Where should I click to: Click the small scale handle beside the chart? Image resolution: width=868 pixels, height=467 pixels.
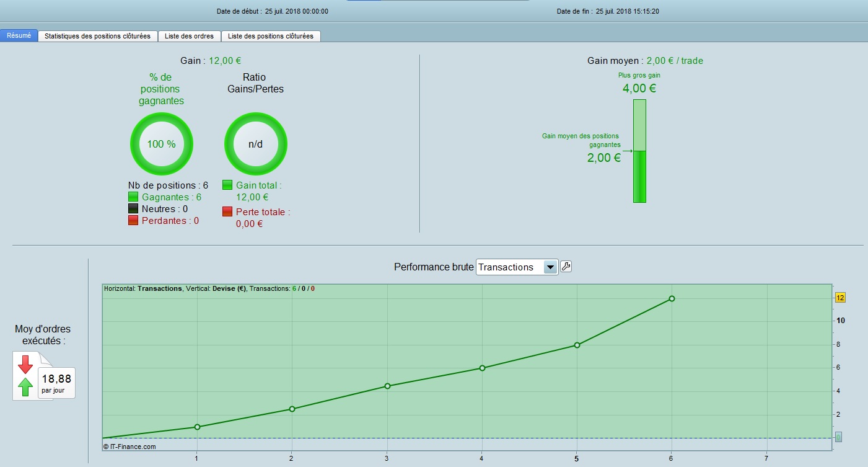pos(838,437)
